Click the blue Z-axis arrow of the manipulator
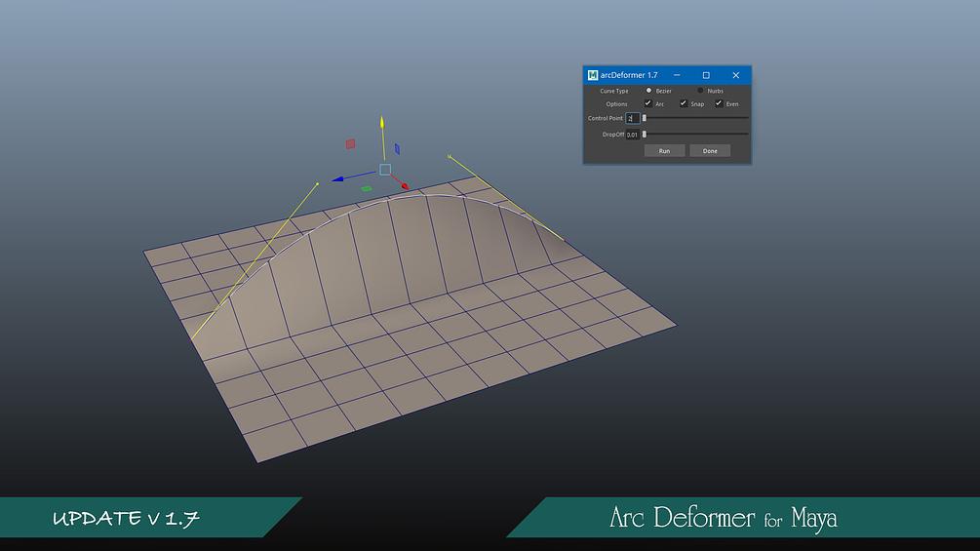The height and width of the screenshot is (551, 980). click(337, 179)
